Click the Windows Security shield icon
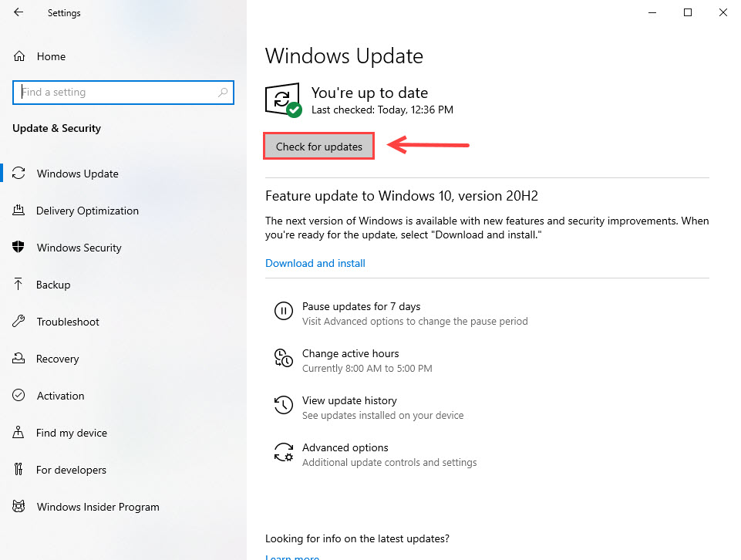Screen dimensions: 741x560 tap(19, 248)
